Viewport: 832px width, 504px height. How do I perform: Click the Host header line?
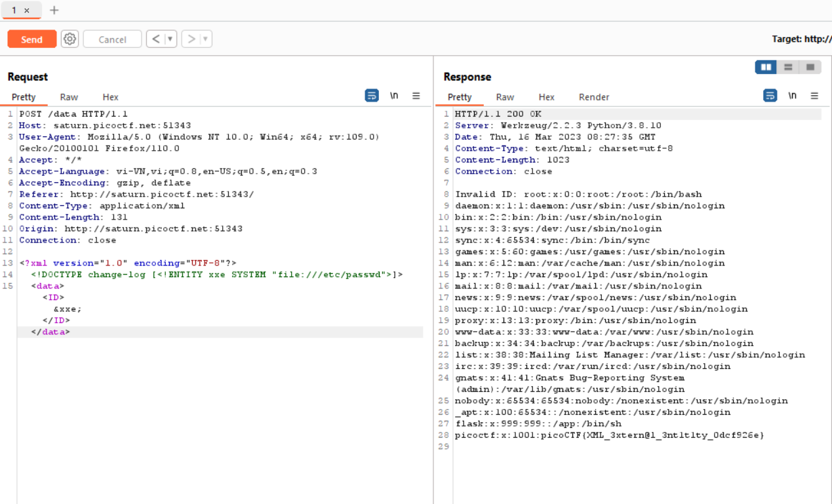tap(105, 125)
